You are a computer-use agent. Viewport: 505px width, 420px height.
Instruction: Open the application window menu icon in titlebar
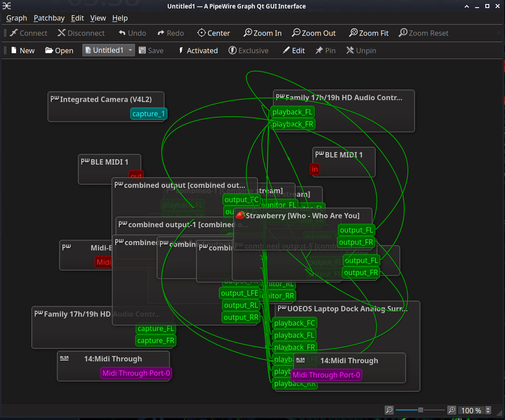(6, 6)
